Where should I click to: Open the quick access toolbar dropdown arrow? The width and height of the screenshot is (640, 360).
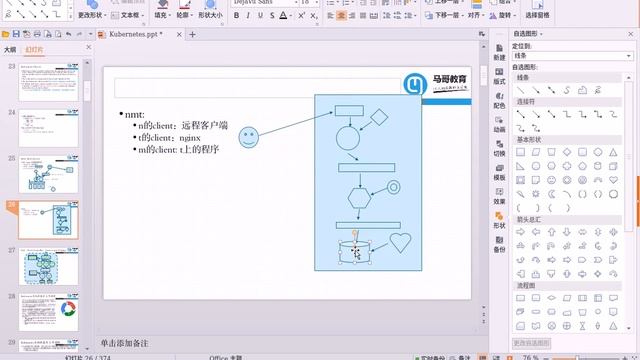click(90, 34)
